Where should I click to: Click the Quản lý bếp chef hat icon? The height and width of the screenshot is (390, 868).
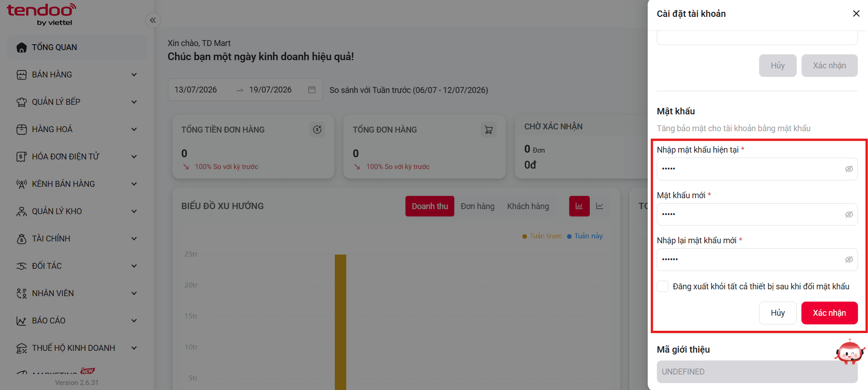[21, 102]
